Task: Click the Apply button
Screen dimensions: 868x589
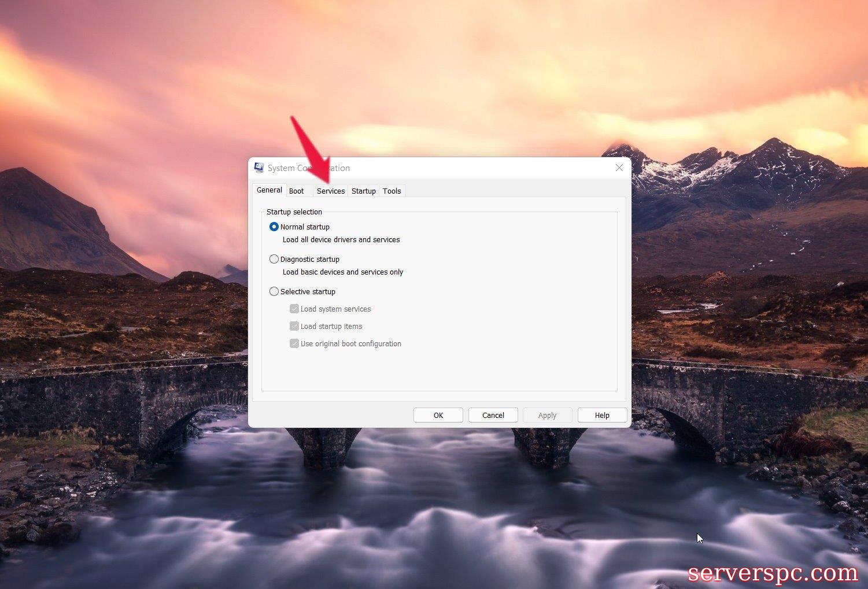Action: [547, 415]
